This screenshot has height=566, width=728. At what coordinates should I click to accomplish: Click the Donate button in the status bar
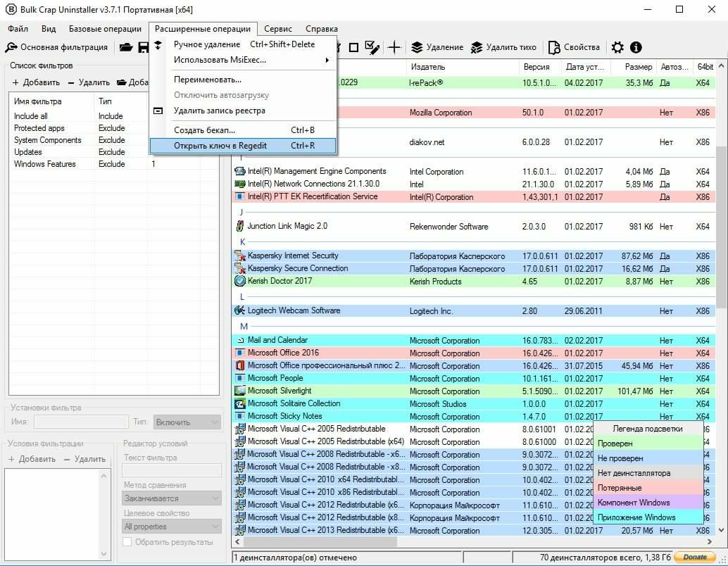click(x=694, y=557)
